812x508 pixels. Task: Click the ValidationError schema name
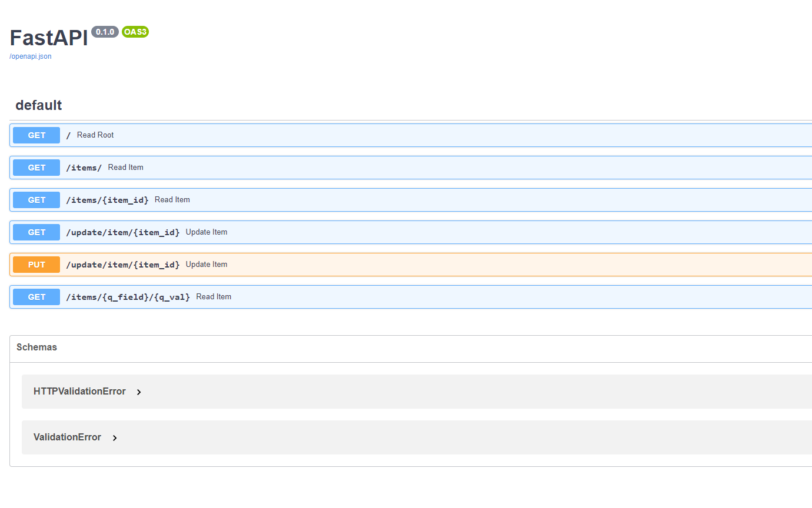(x=67, y=437)
